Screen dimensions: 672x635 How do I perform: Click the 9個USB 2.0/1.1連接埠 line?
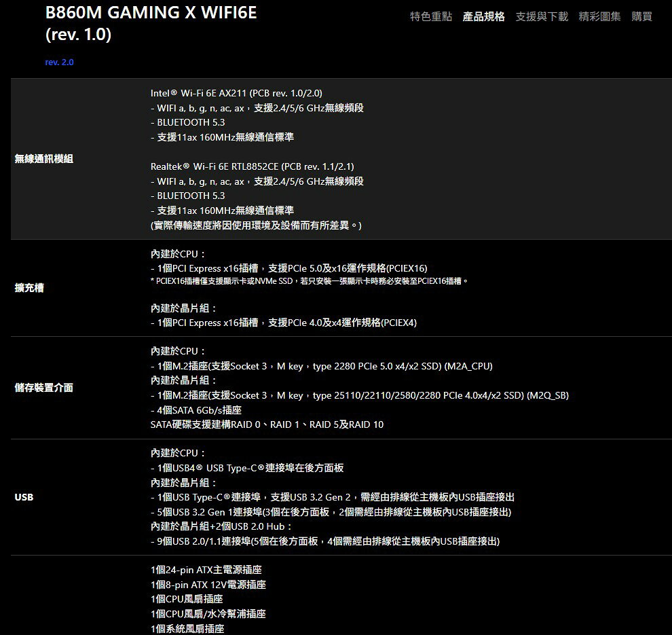pyautogui.click(x=325, y=541)
